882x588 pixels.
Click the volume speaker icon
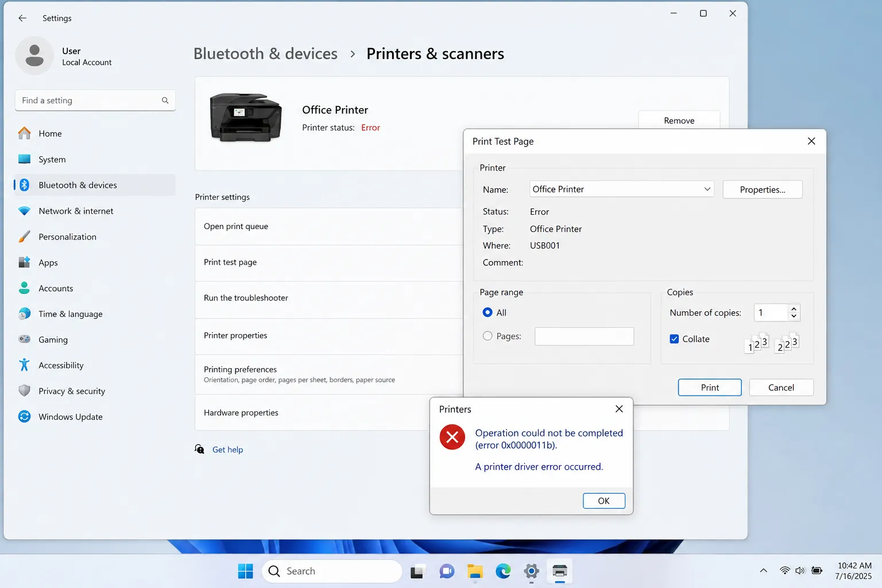tap(800, 571)
